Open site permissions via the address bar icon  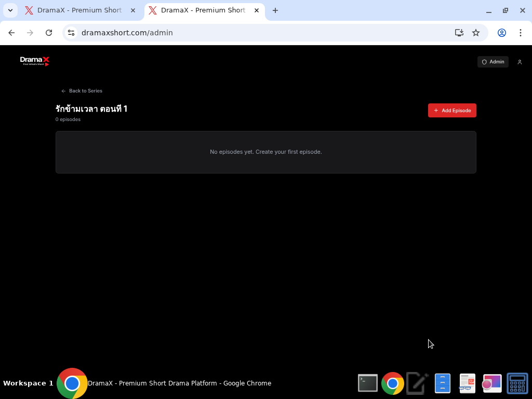[x=71, y=32]
